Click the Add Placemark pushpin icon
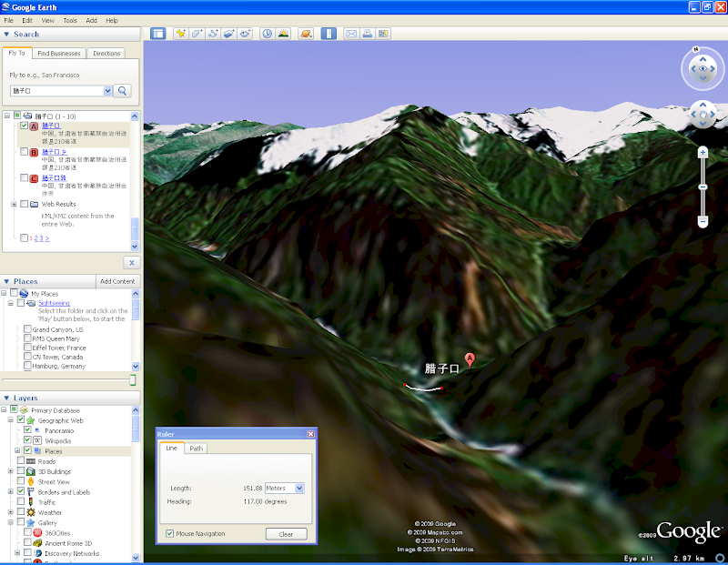The height and width of the screenshot is (565, 728). coord(180,34)
